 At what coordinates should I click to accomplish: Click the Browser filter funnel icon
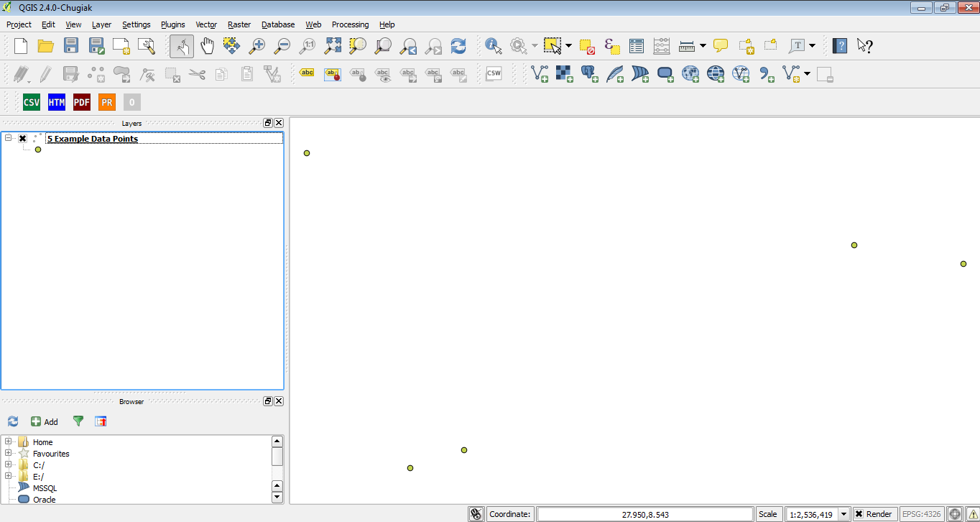coord(78,421)
